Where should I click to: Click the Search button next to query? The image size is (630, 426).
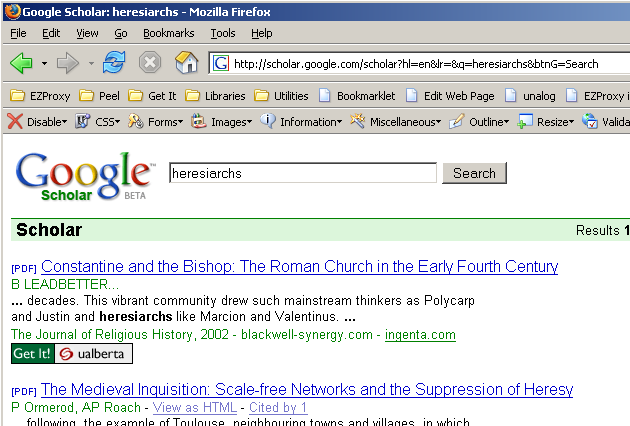474,173
